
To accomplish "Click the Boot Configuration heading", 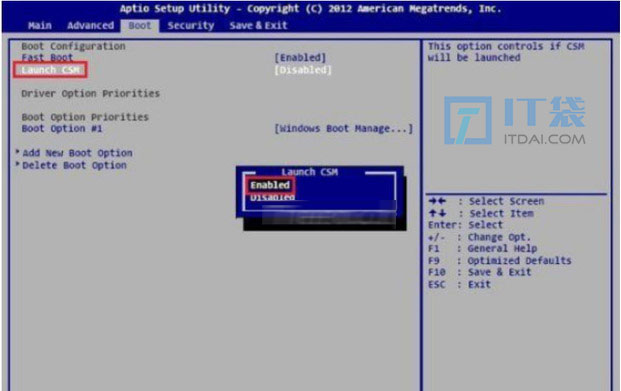I will (73, 46).
